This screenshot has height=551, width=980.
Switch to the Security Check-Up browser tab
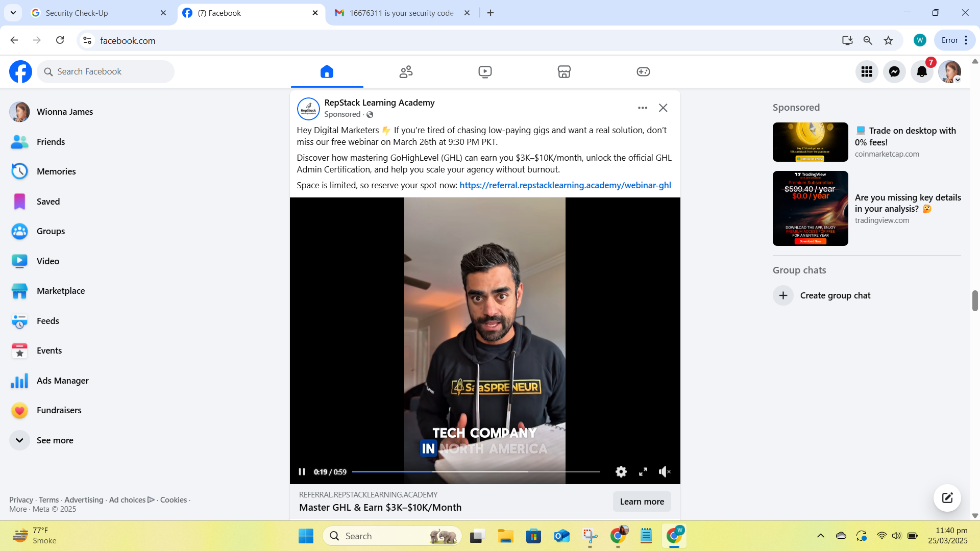point(100,13)
